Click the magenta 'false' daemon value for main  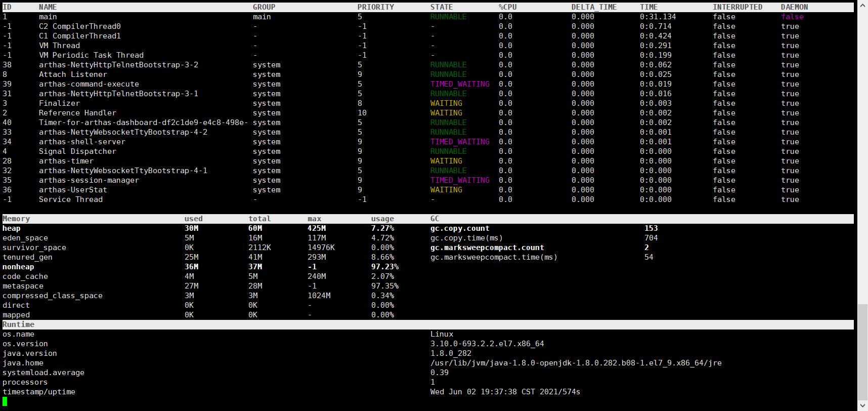pos(792,17)
